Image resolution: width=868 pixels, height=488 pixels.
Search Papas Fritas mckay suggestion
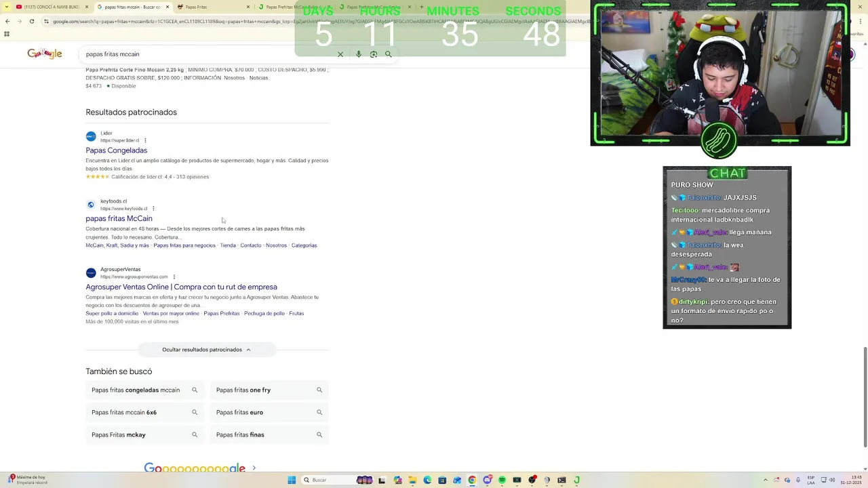click(x=145, y=434)
